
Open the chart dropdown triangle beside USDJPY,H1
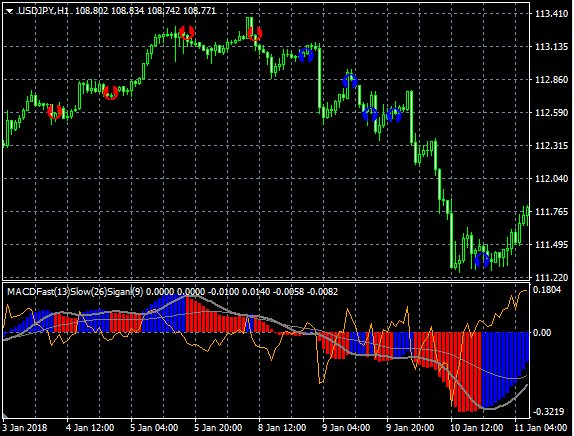tap(10, 11)
